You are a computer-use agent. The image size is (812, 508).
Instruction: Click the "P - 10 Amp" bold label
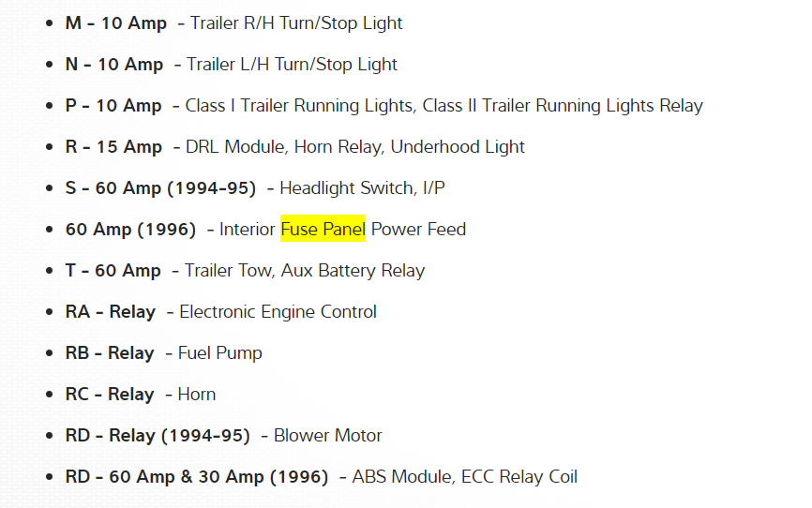pos(113,106)
